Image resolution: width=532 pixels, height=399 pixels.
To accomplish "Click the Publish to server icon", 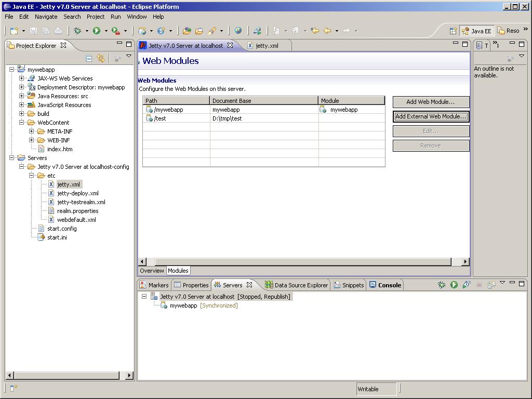I will (x=491, y=285).
